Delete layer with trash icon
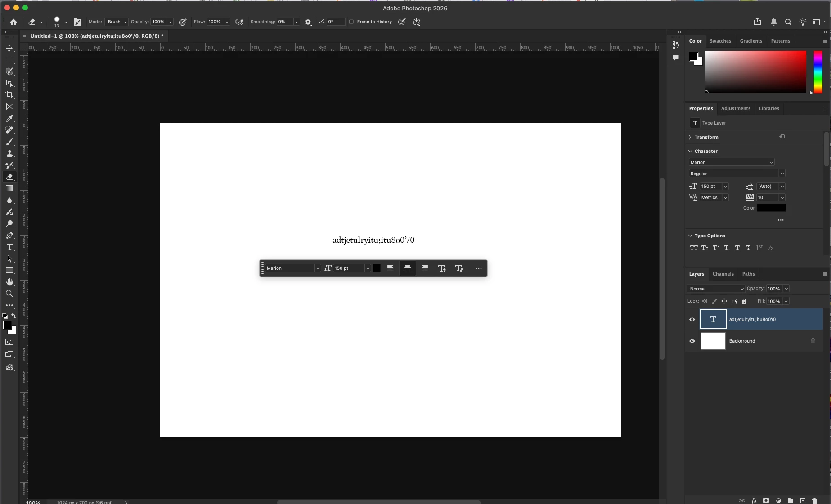831x504 pixels. coord(814,500)
